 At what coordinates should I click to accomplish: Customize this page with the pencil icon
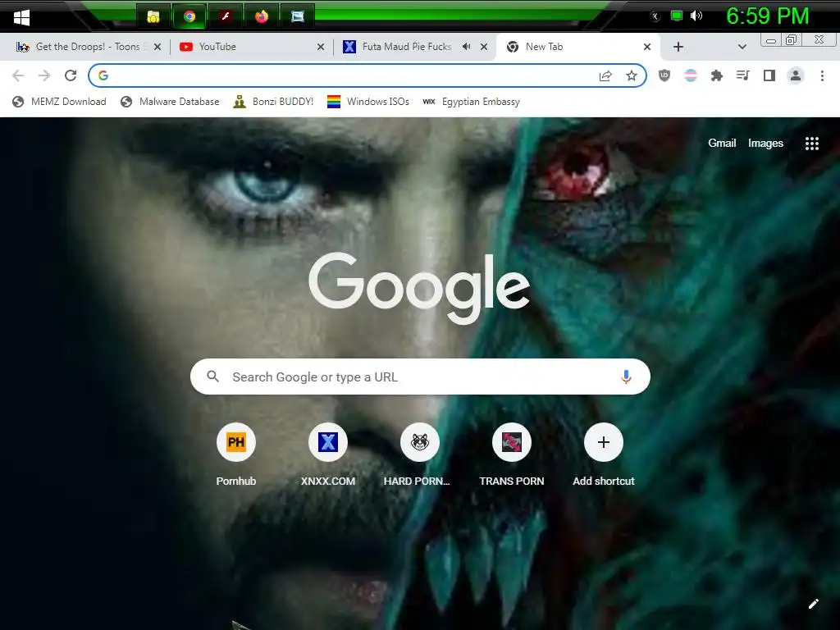coord(813,604)
